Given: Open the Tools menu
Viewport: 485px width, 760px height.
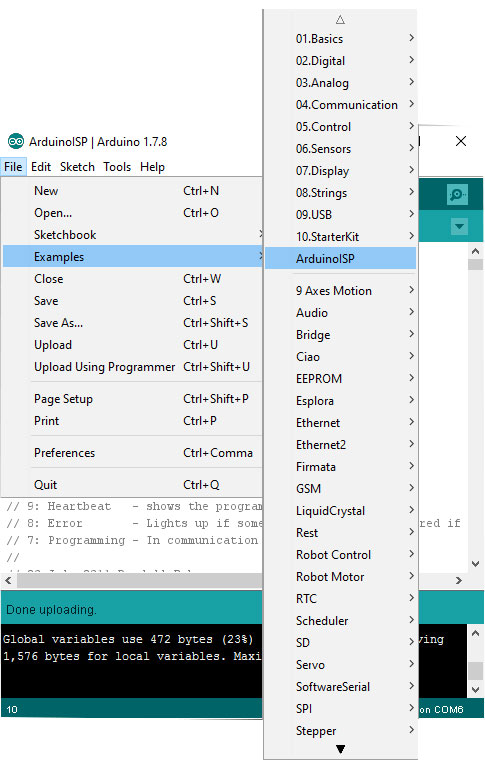Looking at the screenshot, I should [117, 167].
